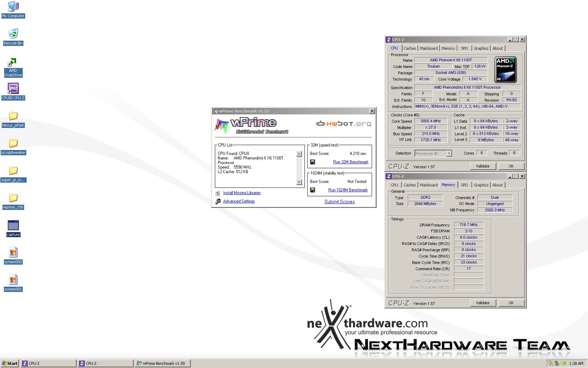Screen dimensions: 588x368
Task: Open Graphics tab in upper CPU-Z window
Action: click(x=481, y=48)
